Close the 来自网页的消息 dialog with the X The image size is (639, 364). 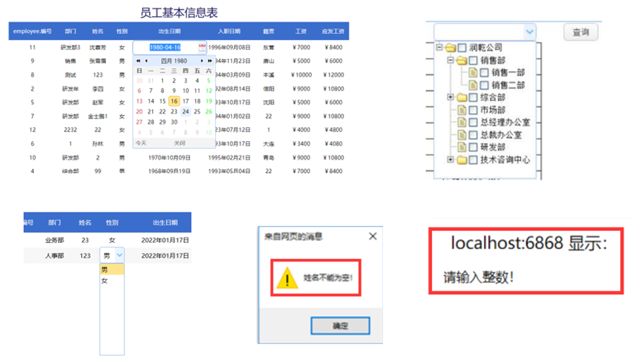click(373, 236)
